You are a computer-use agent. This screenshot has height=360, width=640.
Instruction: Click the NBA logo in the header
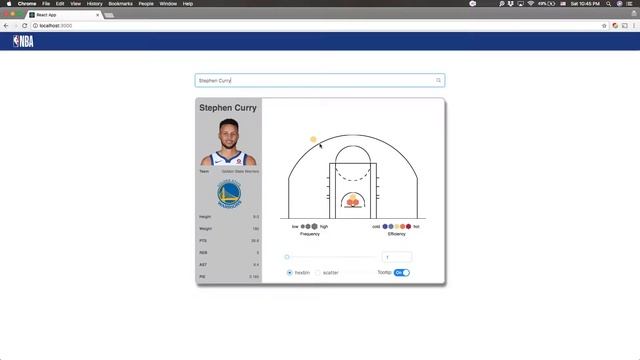pos(23,41)
